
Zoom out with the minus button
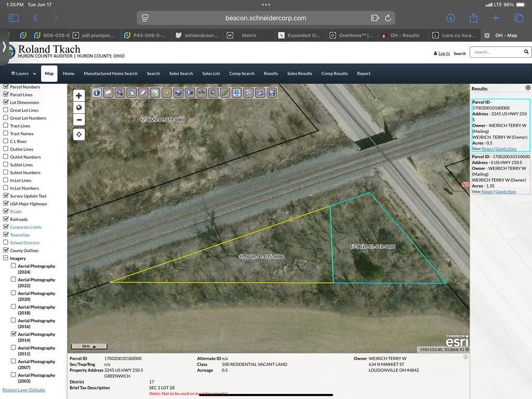[x=79, y=119]
